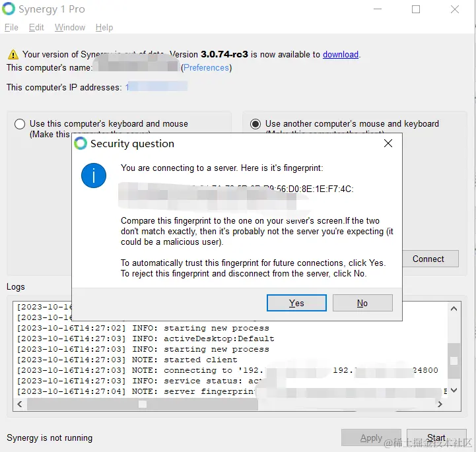Select Use this computer's keyboard and mouse

tap(20, 124)
